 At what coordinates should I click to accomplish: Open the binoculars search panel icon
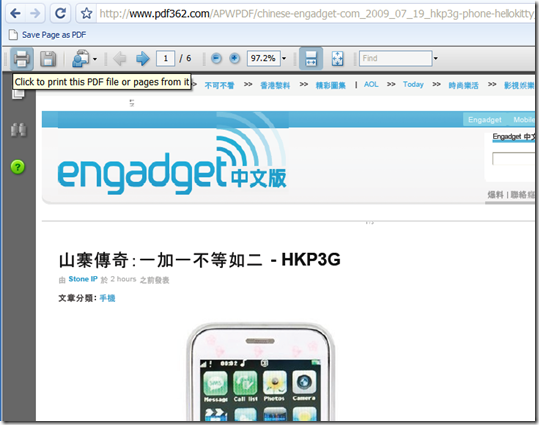tap(18, 130)
